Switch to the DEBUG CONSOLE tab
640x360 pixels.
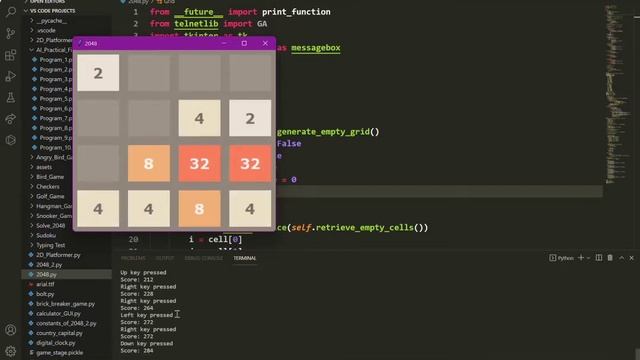pyautogui.click(x=204, y=258)
